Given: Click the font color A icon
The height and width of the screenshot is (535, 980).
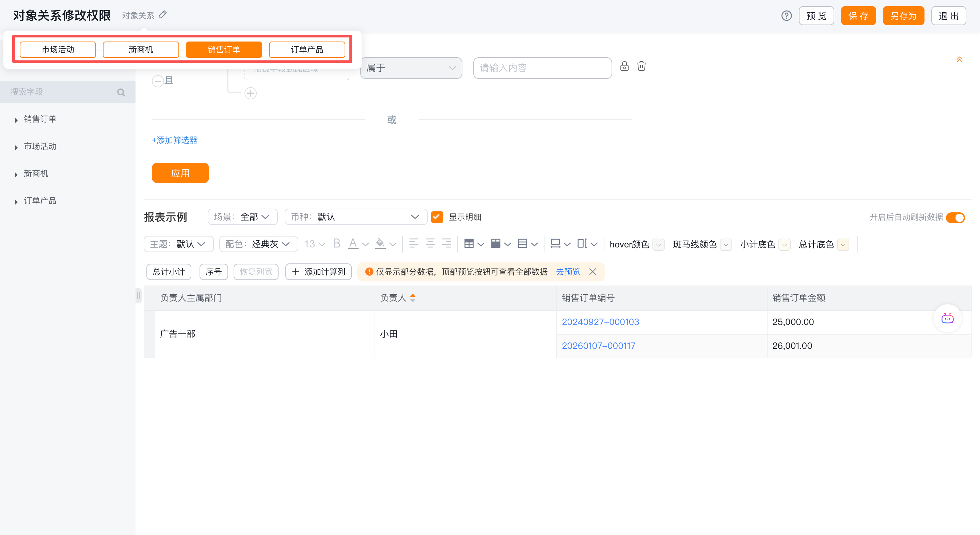Looking at the screenshot, I should (x=353, y=244).
